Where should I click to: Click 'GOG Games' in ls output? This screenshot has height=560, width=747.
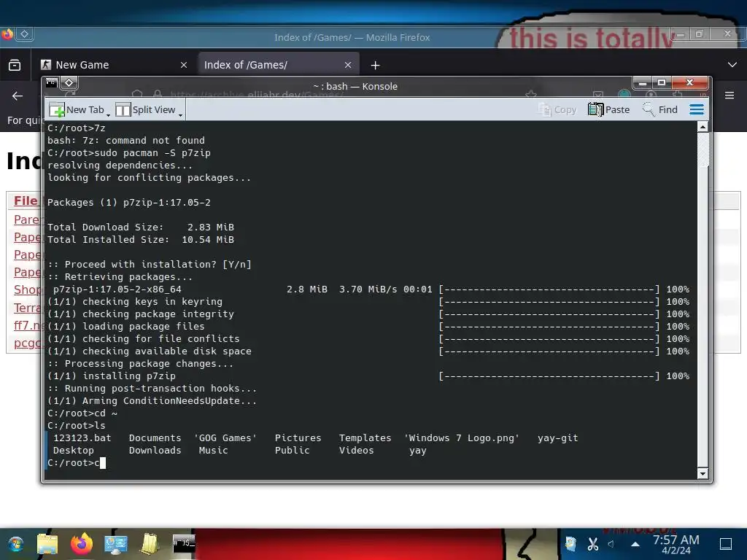[x=225, y=438]
